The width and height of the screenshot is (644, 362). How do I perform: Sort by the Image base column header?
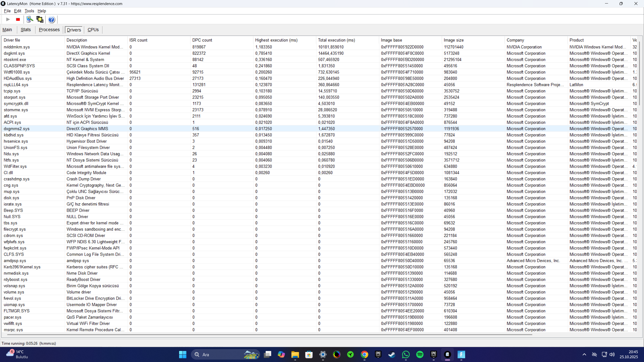410,40
